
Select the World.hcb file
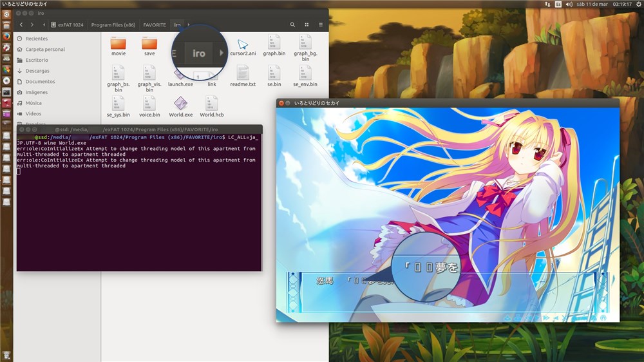[212, 106]
